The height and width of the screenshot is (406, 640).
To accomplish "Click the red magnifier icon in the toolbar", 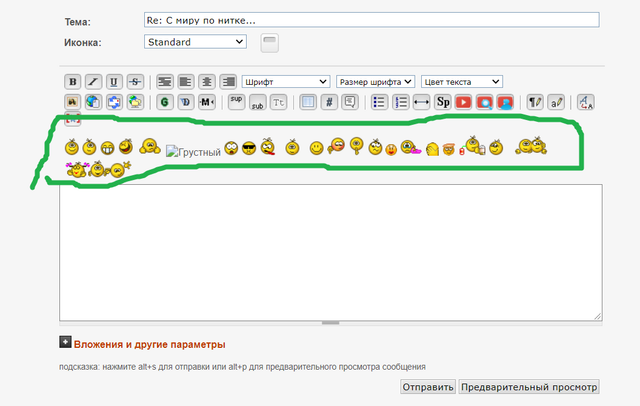I will point(484,102).
